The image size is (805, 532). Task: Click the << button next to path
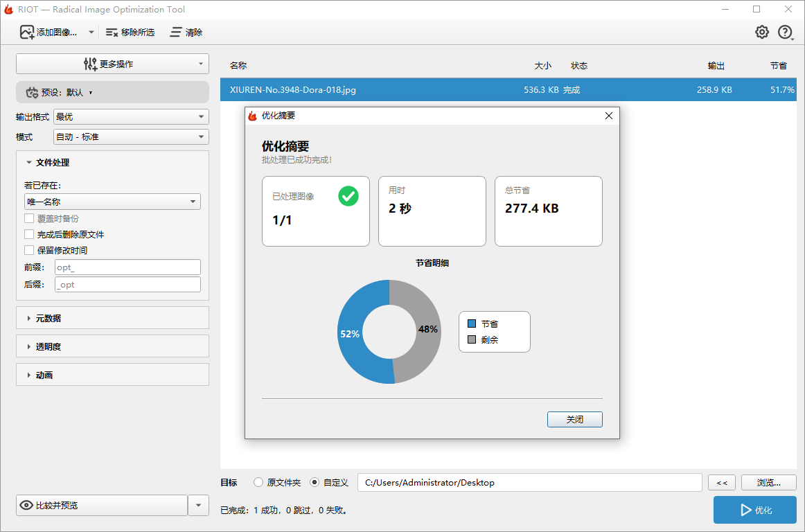[x=721, y=483]
